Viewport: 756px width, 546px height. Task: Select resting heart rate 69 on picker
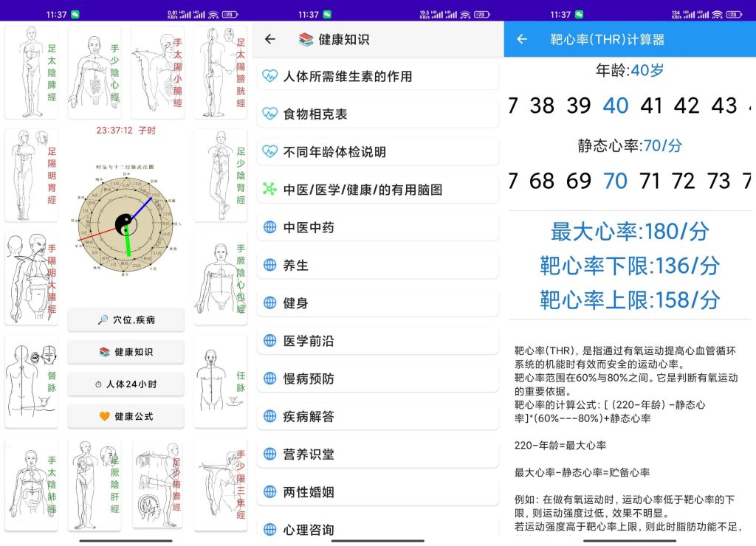[x=579, y=182]
